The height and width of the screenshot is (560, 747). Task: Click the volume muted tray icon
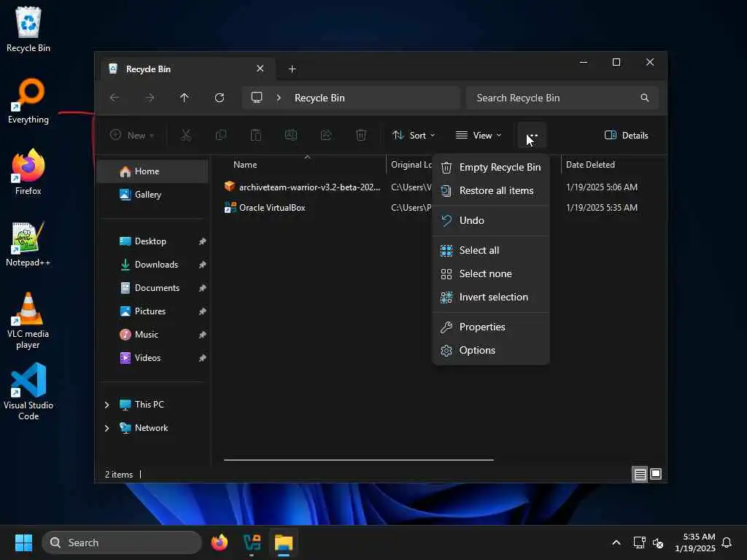coord(658,542)
